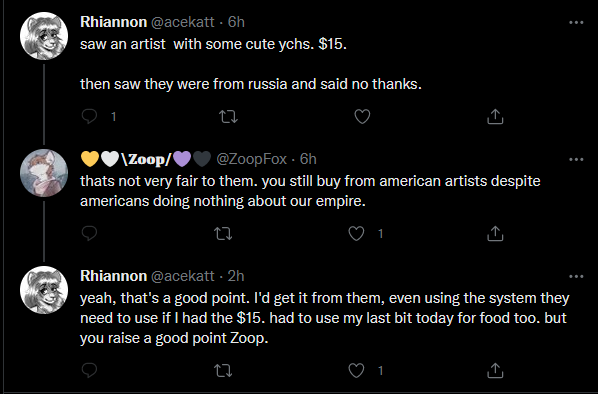Screen dimensions: 598x394
Task: Reply to Rhiannon's last tweet
Action: [90, 370]
